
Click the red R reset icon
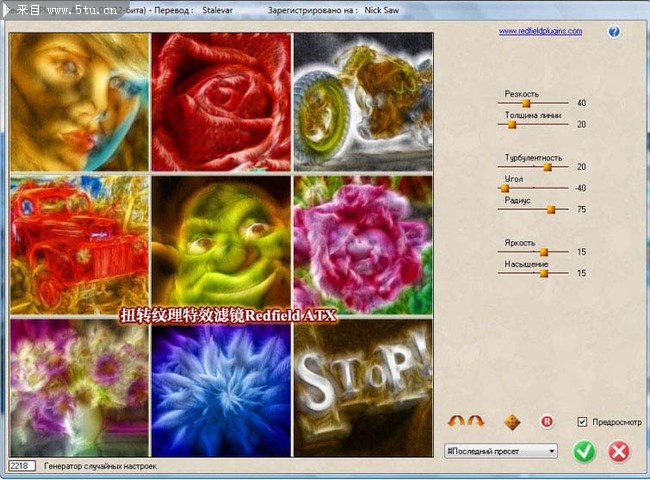547,422
